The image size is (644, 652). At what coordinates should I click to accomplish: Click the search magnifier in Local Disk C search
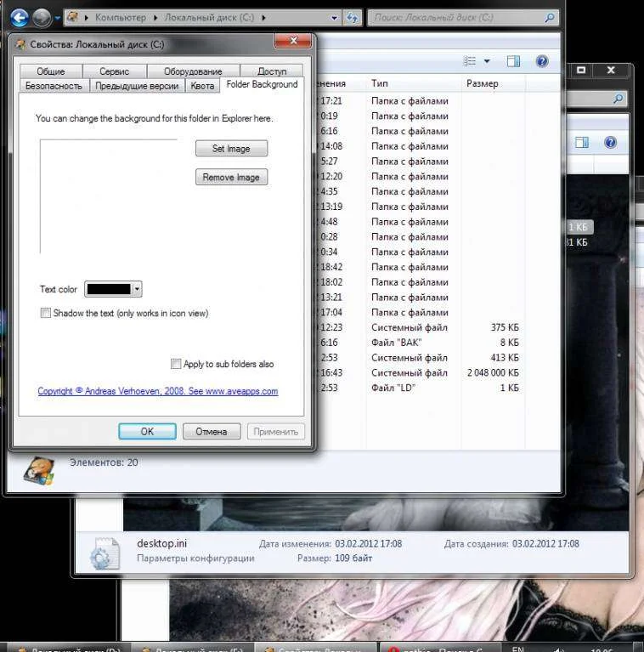tap(550, 18)
